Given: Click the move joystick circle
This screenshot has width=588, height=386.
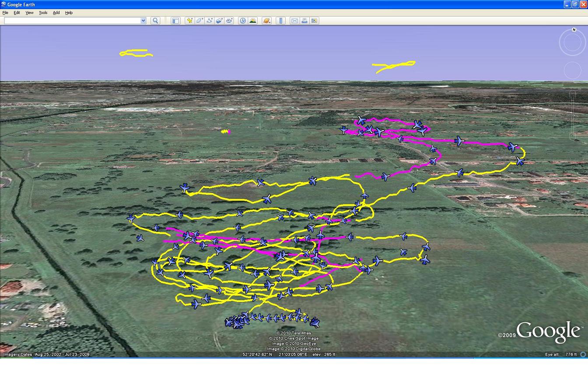Looking at the screenshot, I should coord(572,70).
